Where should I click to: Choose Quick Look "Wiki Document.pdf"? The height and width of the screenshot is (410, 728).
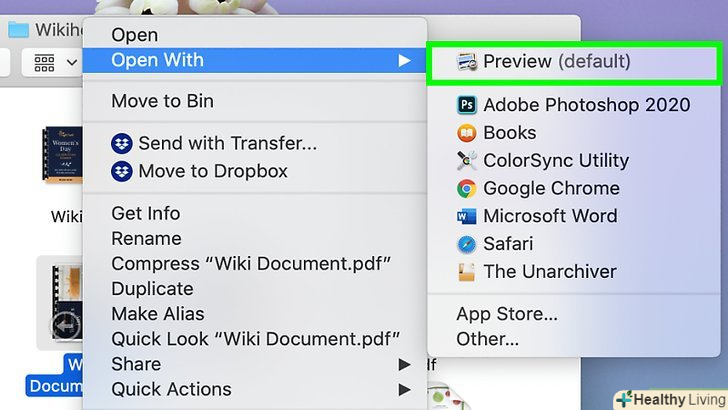pos(254,339)
